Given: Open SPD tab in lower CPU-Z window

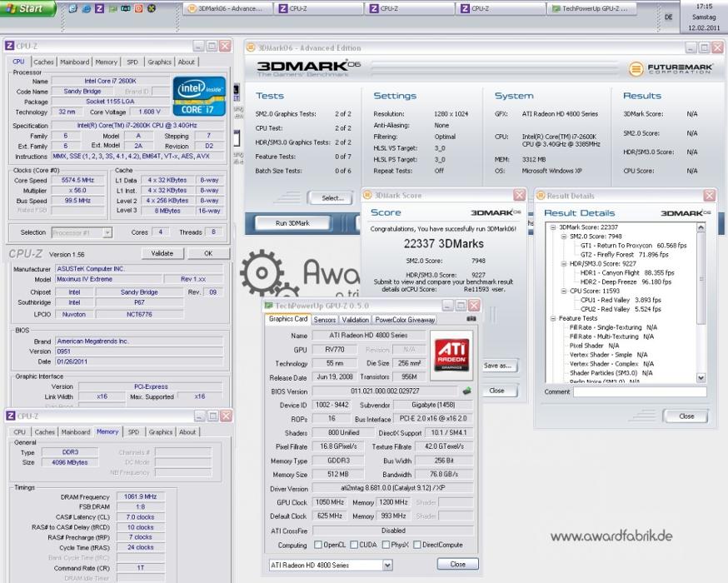Looking at the screenshot, I should point(133,431).
